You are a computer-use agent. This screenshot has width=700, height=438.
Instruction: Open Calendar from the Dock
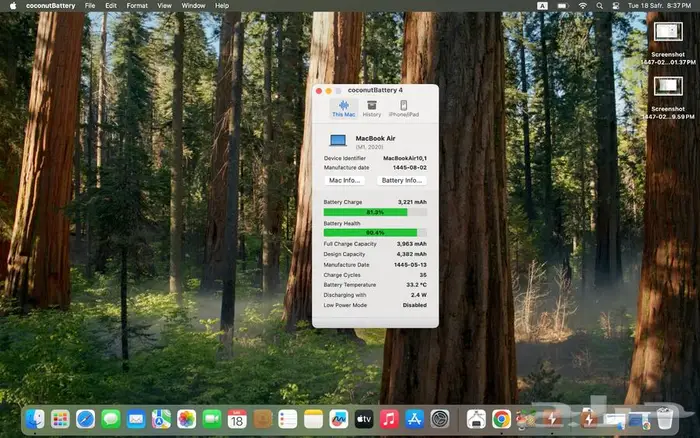pos(237,419)
